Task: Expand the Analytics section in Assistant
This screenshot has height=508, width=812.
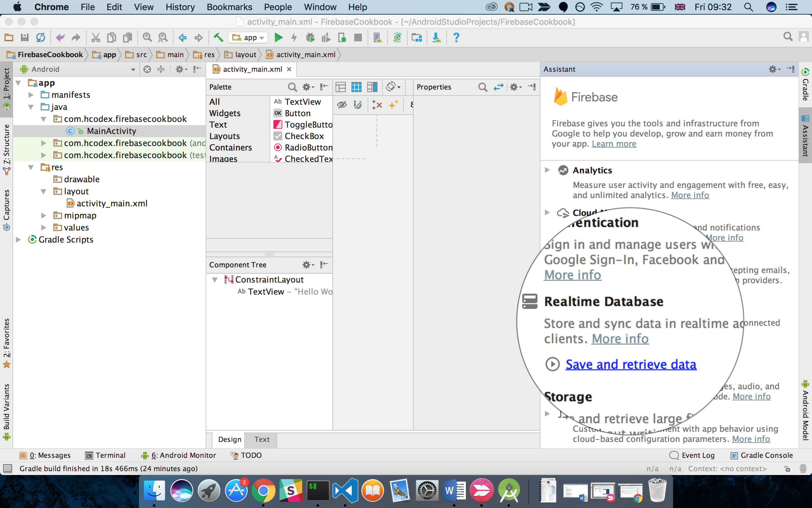Action: point(547,170)
